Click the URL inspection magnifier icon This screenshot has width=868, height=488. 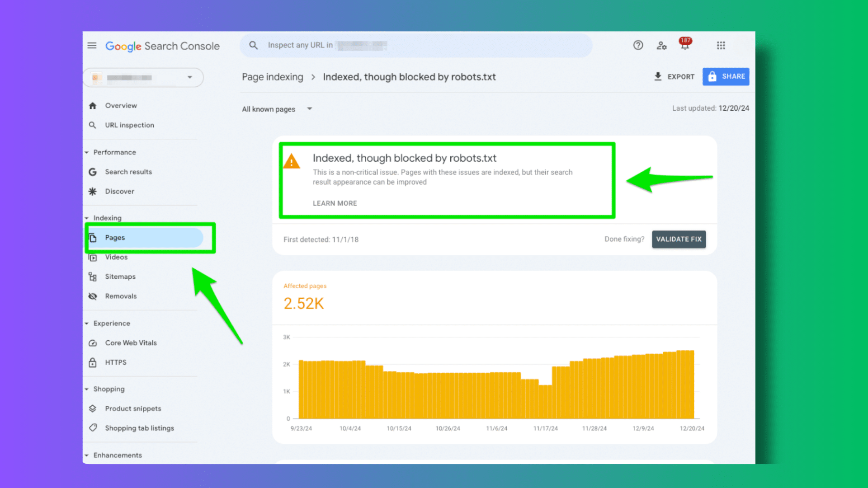pyautogui.click(x=93, y=125)
